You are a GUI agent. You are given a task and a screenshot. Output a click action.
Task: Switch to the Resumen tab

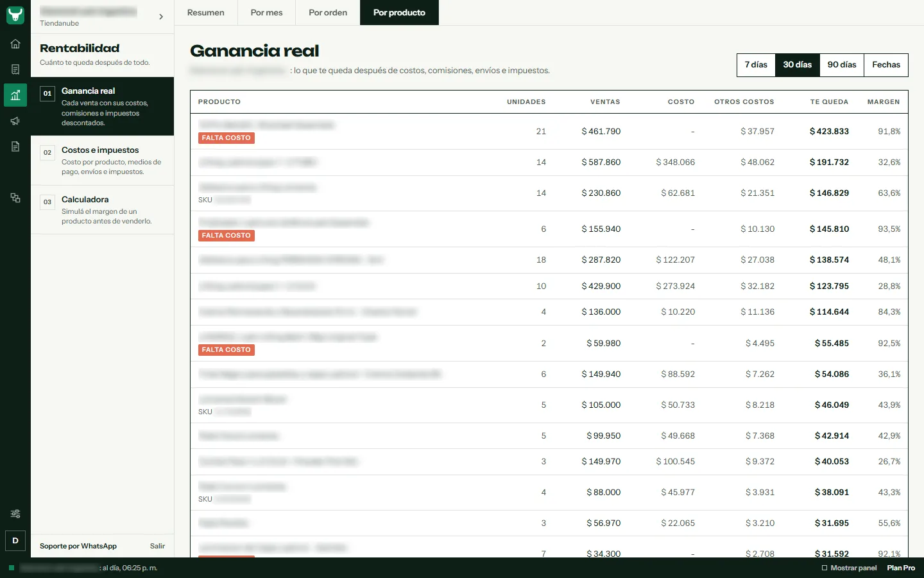tap(206, 12)
